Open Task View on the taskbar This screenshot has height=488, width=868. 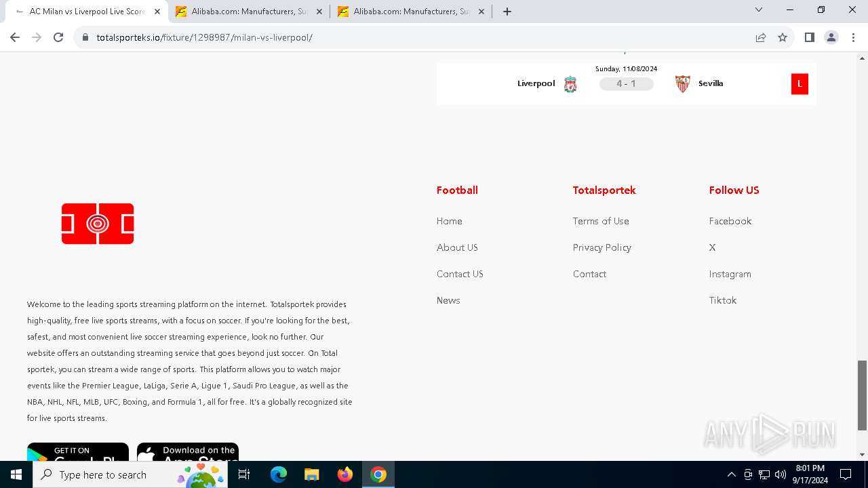(245, 474)
